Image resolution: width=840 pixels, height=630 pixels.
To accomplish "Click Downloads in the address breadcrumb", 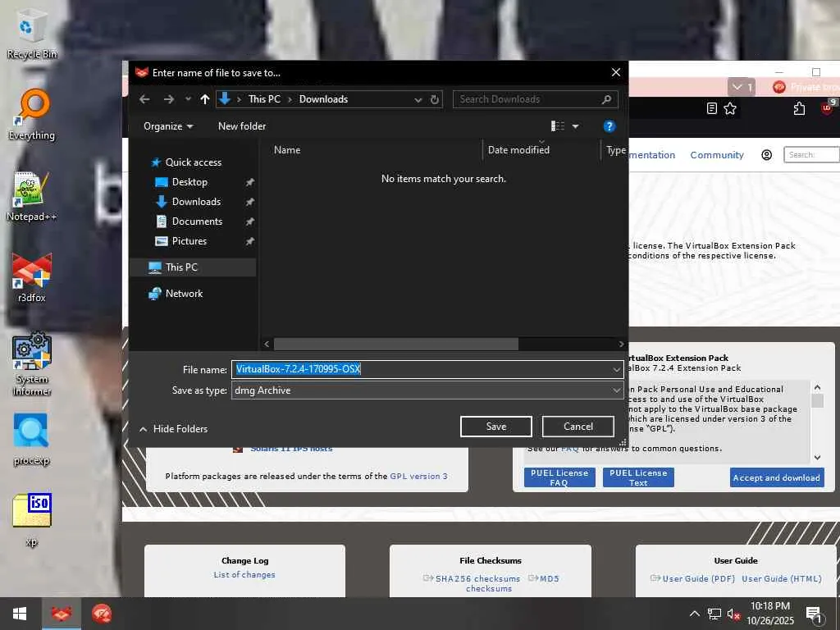I will [323, 99].
